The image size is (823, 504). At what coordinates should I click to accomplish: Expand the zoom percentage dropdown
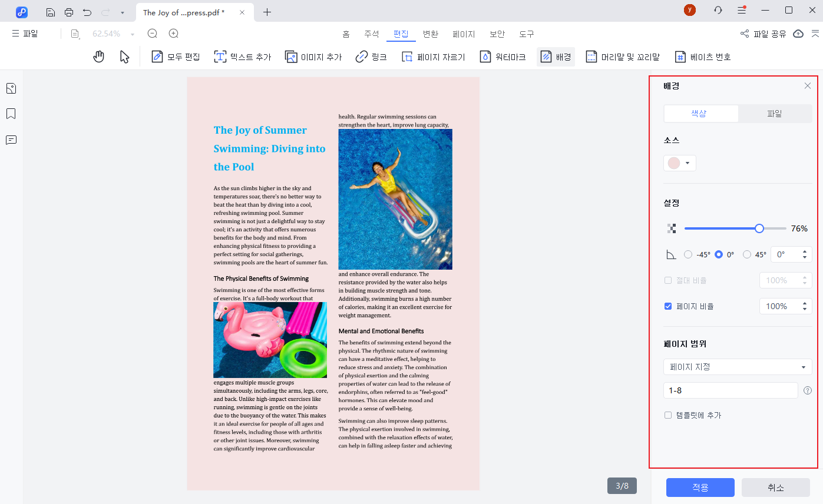coord(133,34)
